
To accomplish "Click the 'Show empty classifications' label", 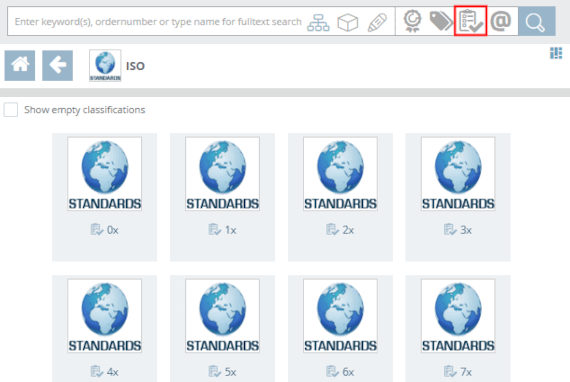I will tap(85, 110).
